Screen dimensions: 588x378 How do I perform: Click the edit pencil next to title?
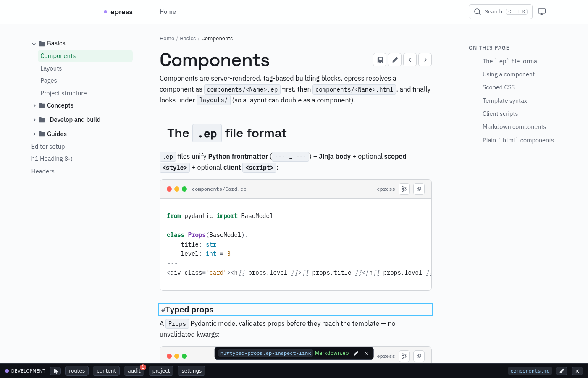click(395, 60)
